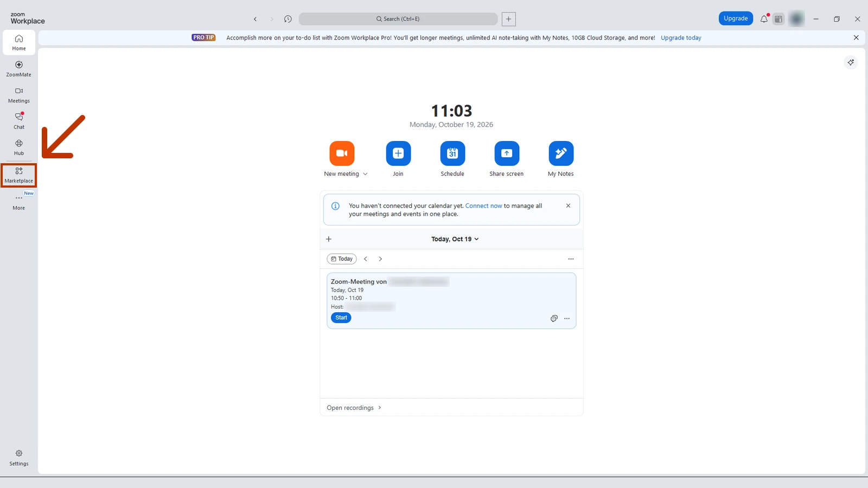Open Marketplace in the sidebar
868x488 pixels.
pyautogui.click(x=19, y=175)
